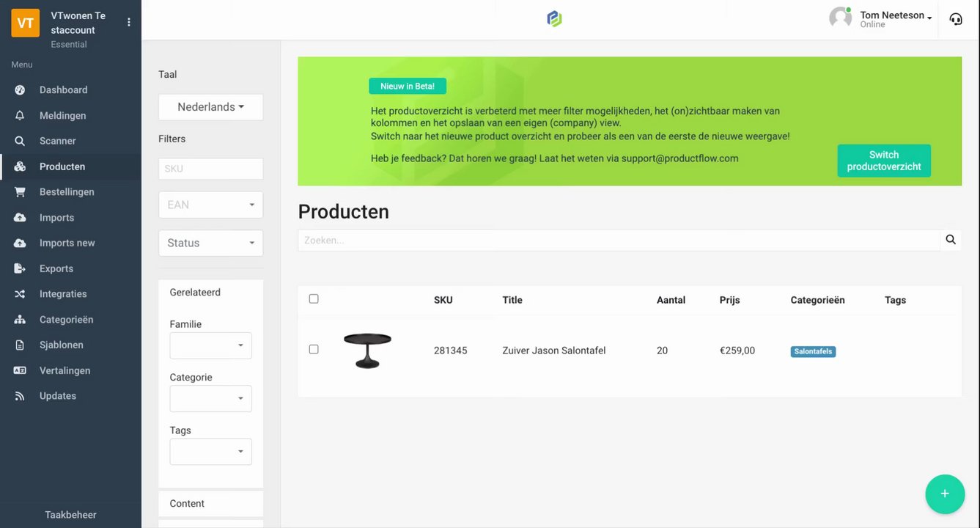Screen dimensions: 980x528
Task: Open Taakbeheer at sidebar bottom
Action: tap(70, 515)
